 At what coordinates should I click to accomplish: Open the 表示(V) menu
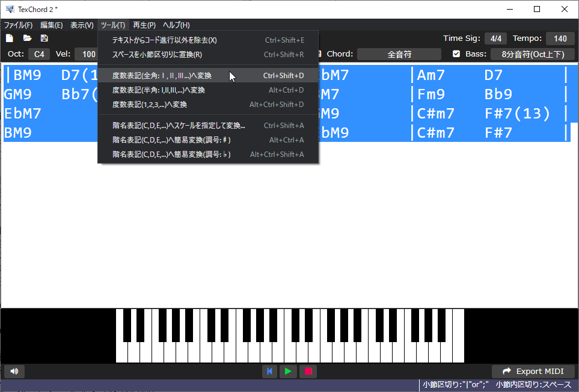(82, 25)
